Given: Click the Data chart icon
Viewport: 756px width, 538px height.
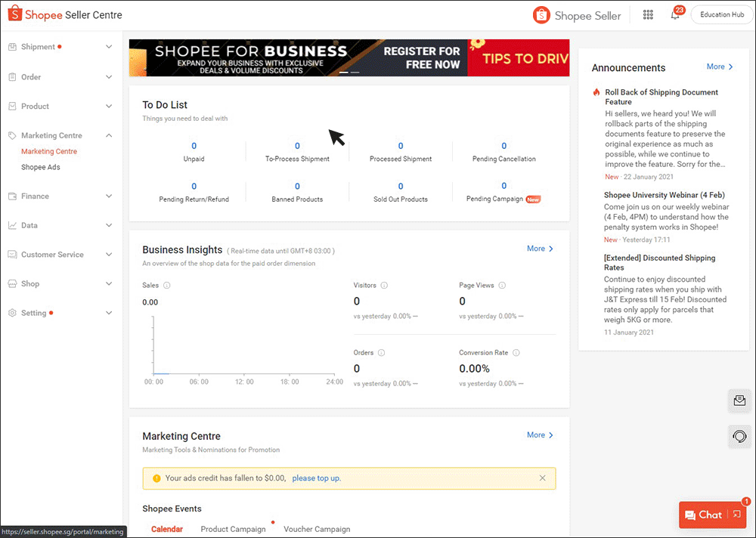Looking at the screenshot, I should [x=13, y=225].
